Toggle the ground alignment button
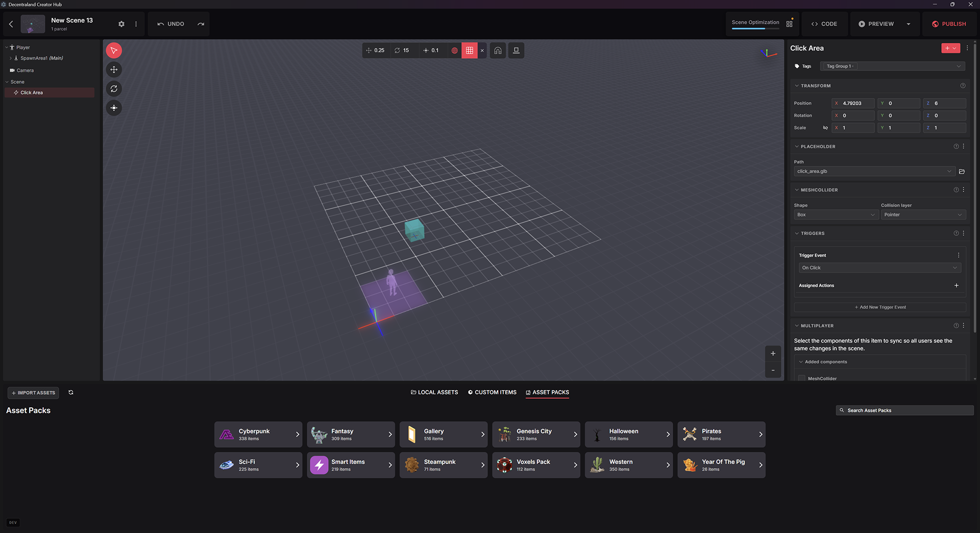Viewport: 980px width, 533px height. pos(516,51)
